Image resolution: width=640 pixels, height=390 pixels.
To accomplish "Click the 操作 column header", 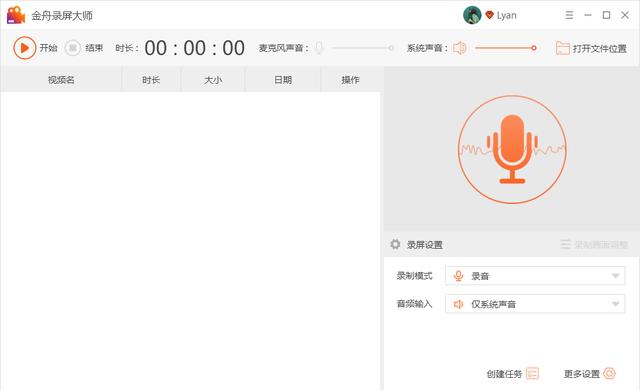I will (351, 80).
